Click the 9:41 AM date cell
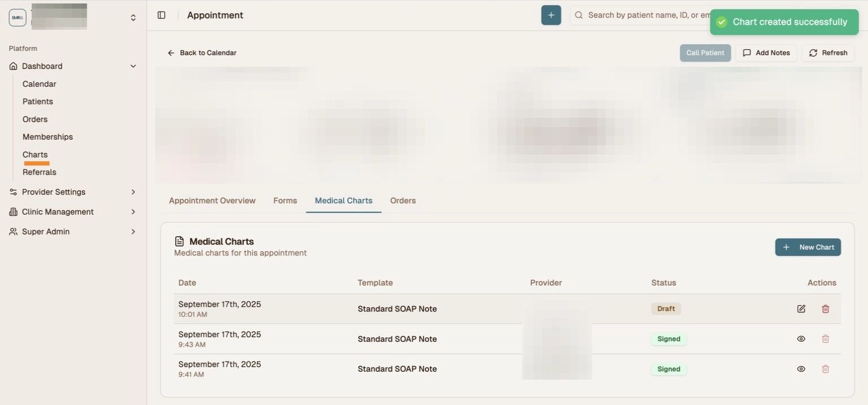Screen dimensions: 868x405 tap(220, 369)
